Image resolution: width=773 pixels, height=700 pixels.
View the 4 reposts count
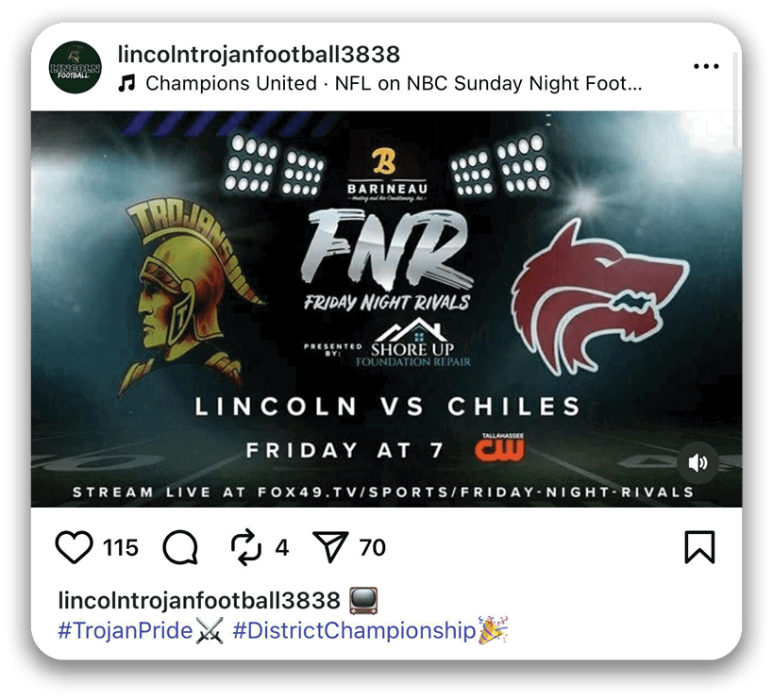pyautogui.click(x=282, y=548)
